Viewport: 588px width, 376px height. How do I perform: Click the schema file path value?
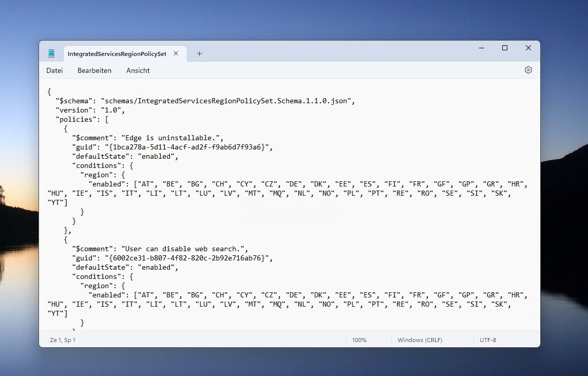pyautogui.click(x=226, y=101)
